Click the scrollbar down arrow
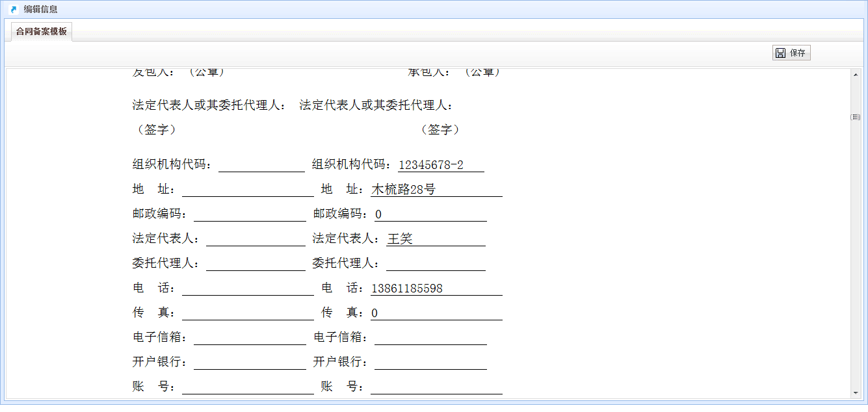Viewport: 868px width, 412px height. click(856, 393)
